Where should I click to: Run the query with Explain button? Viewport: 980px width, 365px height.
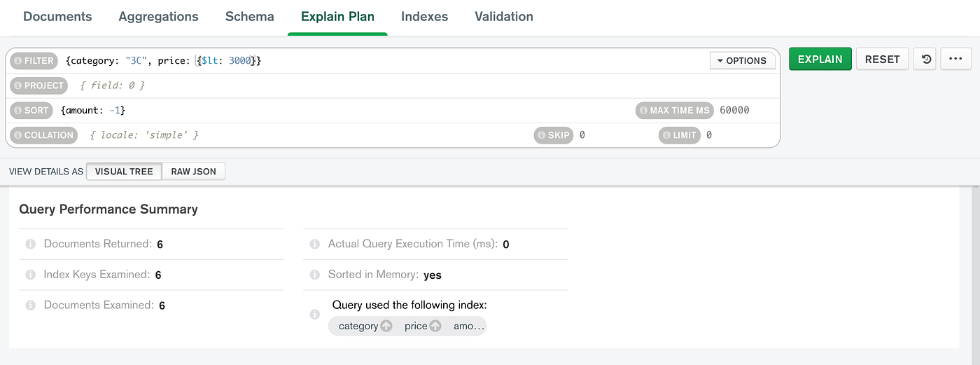click(820, 60)
